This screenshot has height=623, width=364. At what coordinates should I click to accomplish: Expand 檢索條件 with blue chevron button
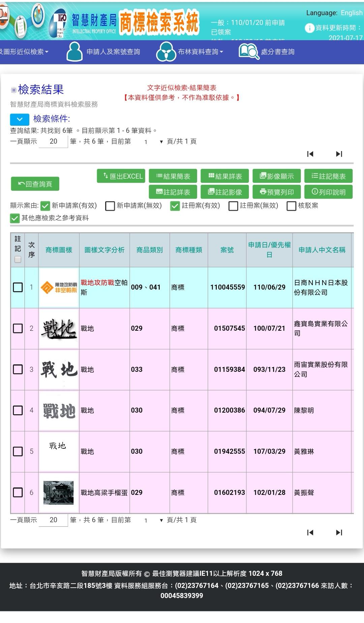point(20,119)
